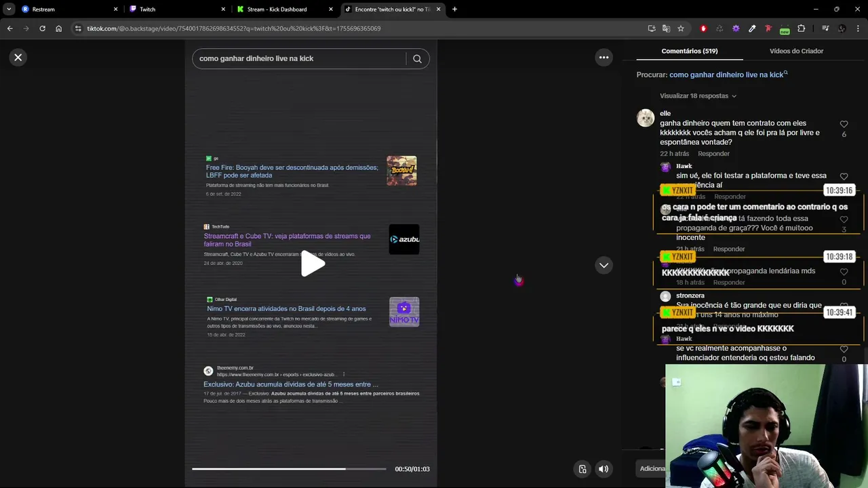This screenshot has height=488, width=868.
Task: Open Hawk username on first reply
Action: (x=684, y=166)
